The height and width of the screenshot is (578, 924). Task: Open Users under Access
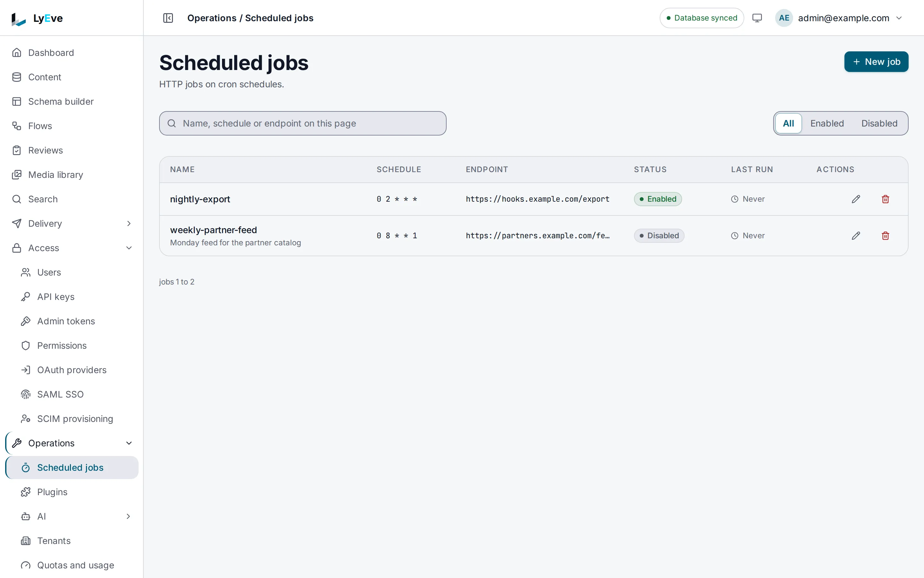(x=72, y=273)
